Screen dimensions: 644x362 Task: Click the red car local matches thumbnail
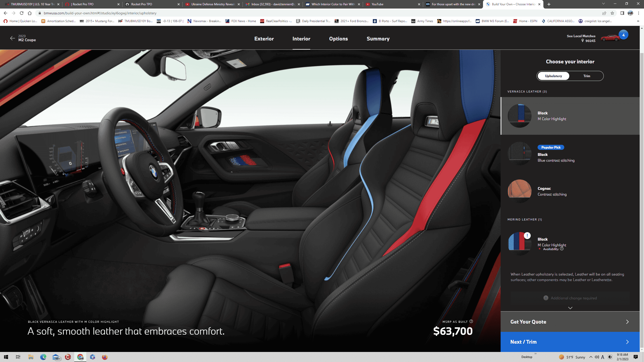click(610, 38)
